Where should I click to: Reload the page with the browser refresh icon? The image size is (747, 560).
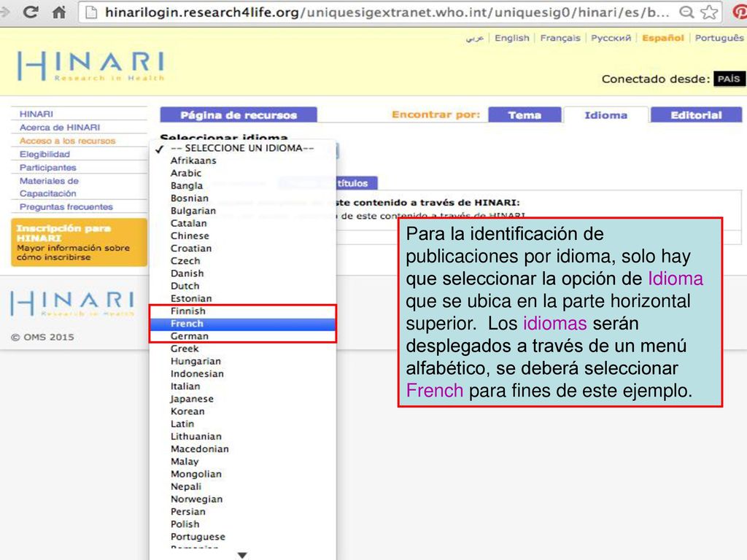point(31,12)
